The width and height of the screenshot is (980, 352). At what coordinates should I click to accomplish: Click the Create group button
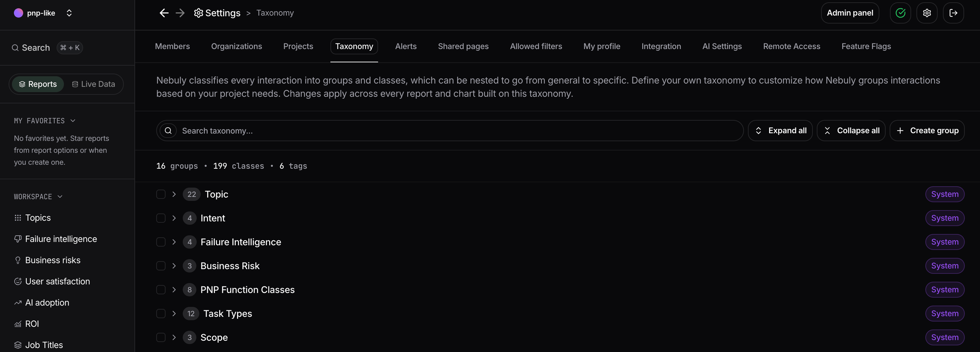point(927,131)
